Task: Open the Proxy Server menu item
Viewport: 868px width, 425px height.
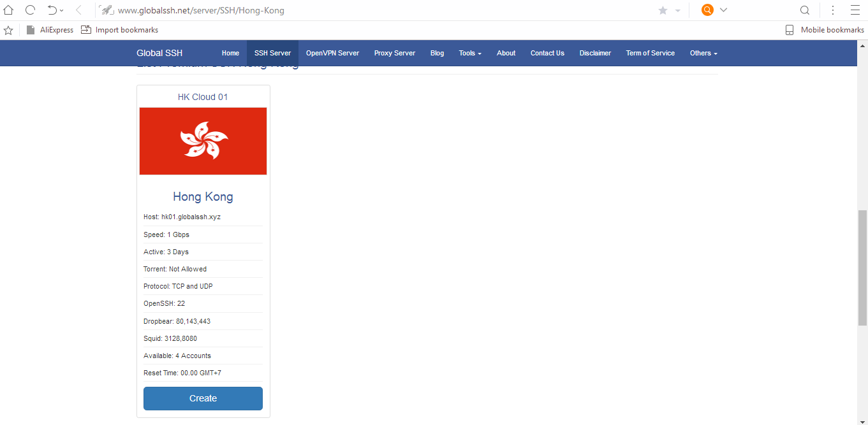Action: tap(395, 53)
